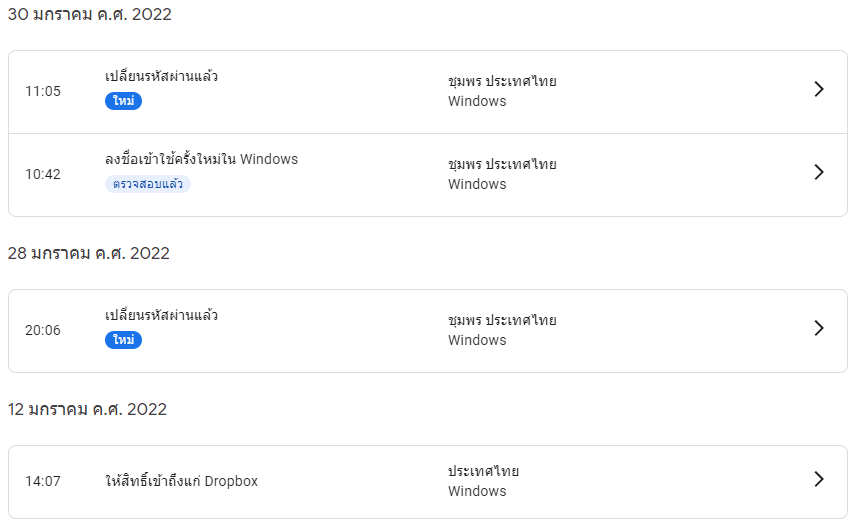Select the 10:42 timestamp

(x=43, y=174)
